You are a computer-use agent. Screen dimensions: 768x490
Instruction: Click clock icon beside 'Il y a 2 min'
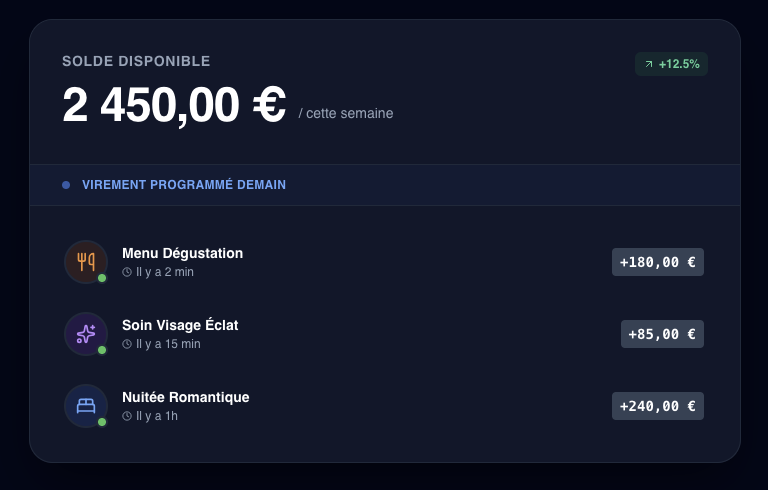point(127,272)
